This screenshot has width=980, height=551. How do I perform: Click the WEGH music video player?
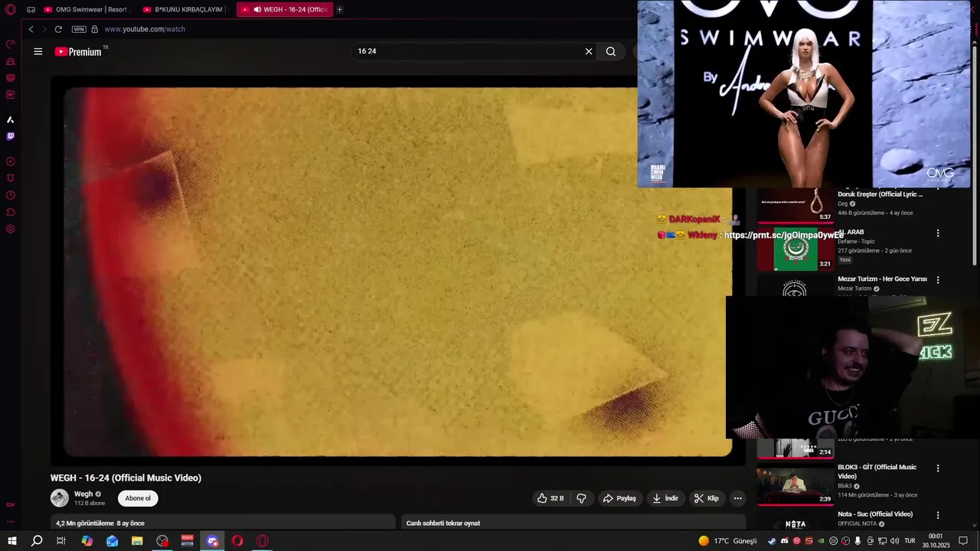click(x=398, y=272)
